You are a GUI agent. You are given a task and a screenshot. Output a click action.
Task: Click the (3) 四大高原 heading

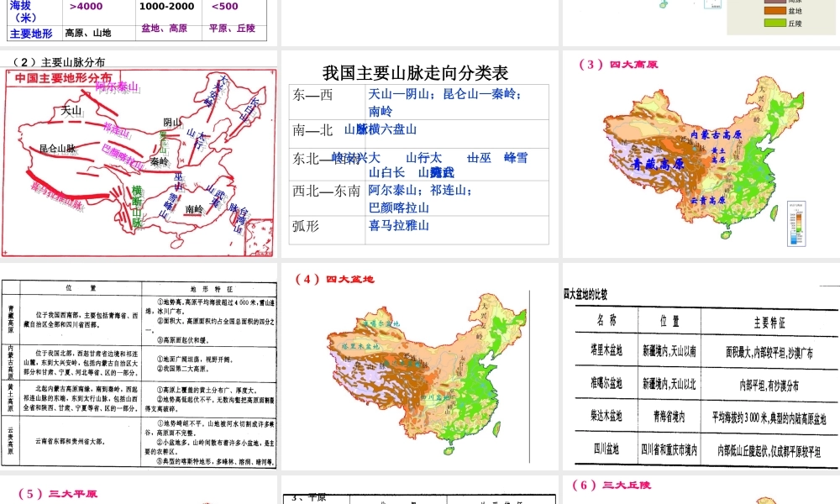click(618, 65)
